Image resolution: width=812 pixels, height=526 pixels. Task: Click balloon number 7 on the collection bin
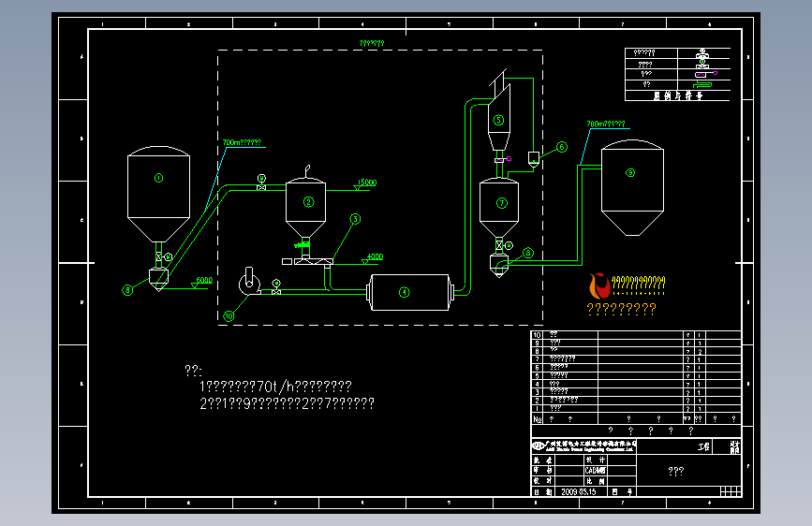[502, 203]
